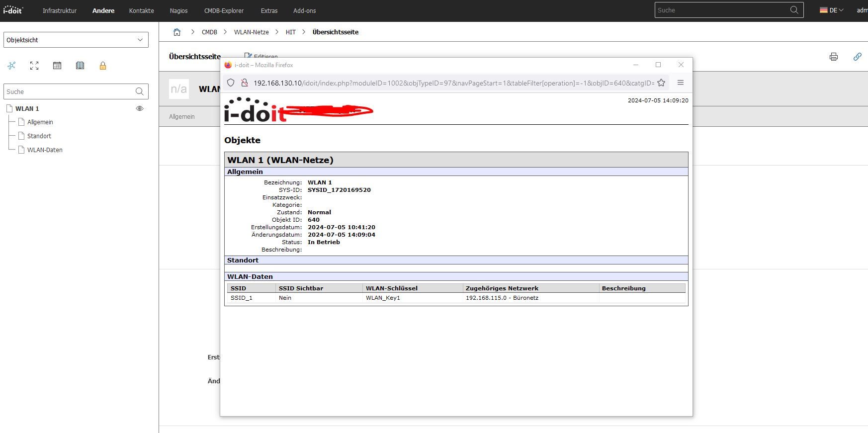Click the print icon on the main page
Screen dimensions: 868x433
tap(834, 57)
